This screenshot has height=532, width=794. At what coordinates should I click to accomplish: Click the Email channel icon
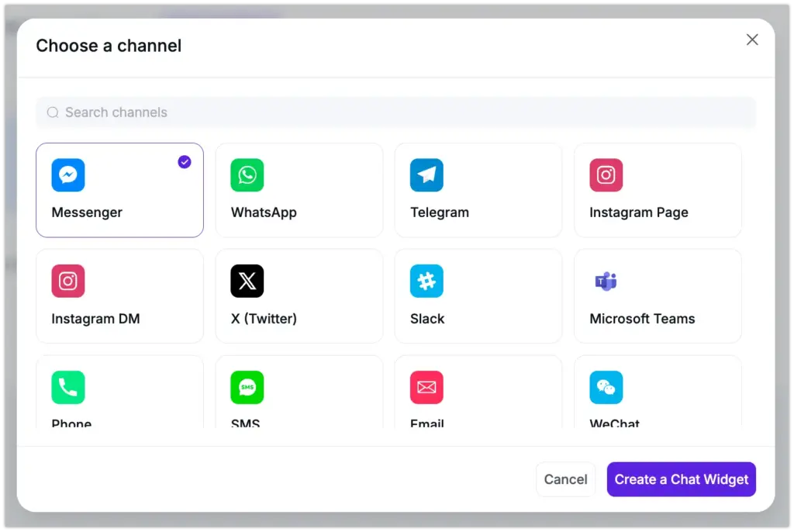pyautogui.click(x=426, y=387)
